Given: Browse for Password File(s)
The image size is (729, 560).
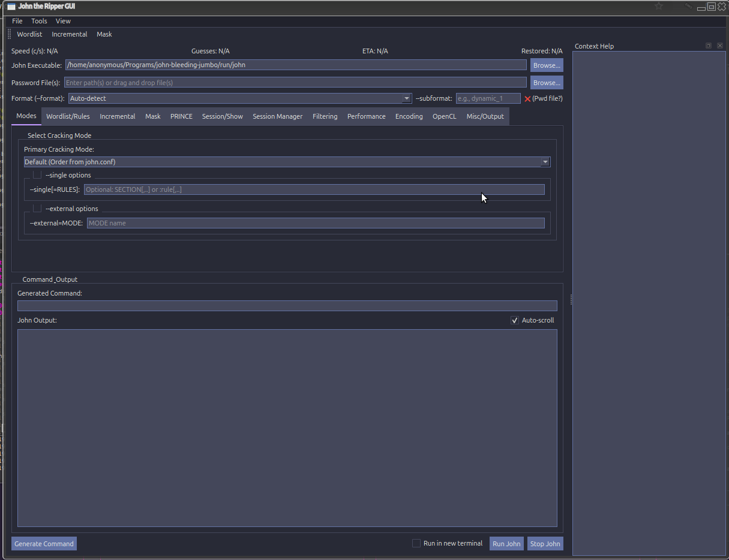Looking at the screenshot, I should [x=547, y=82].
